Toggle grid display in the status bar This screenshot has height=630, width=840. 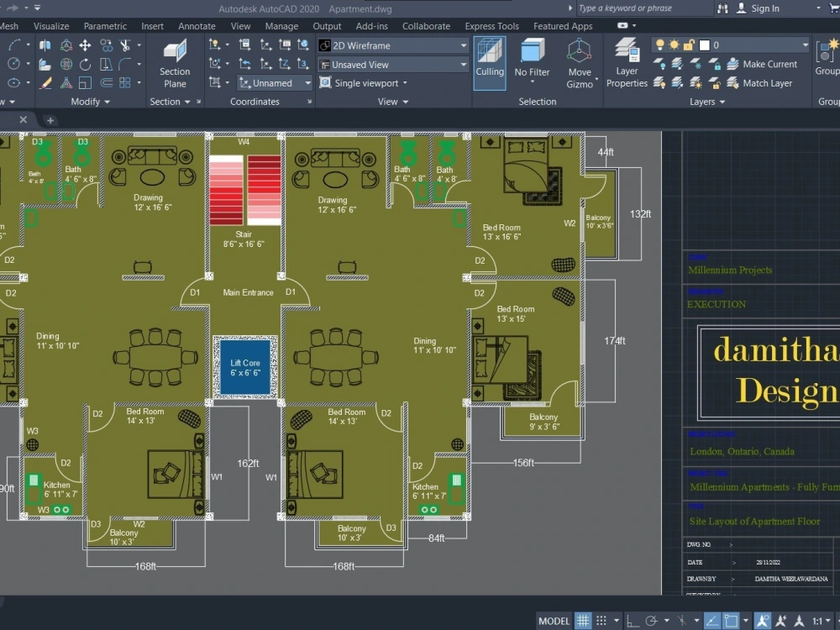pos(582,620)
